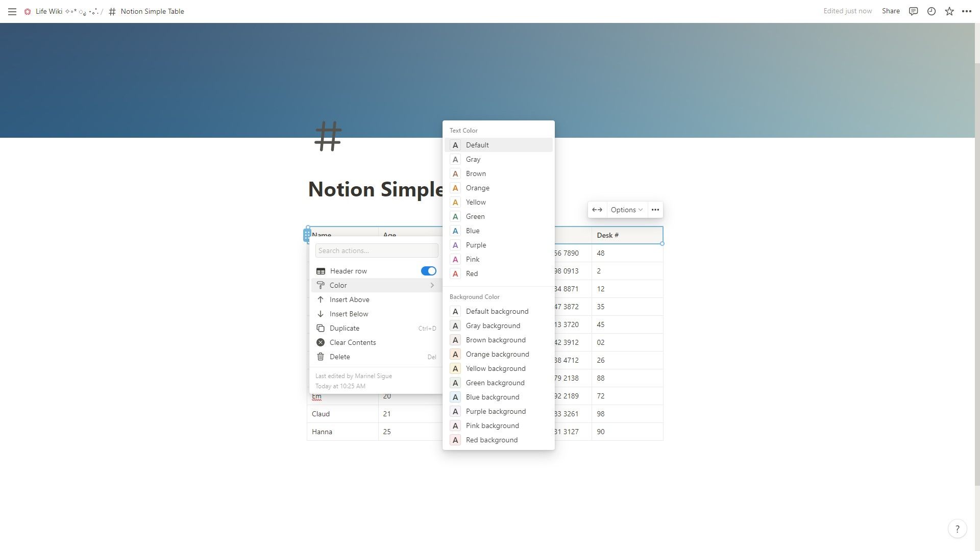Expand the Color submenu
The height and width of the screenshot is (551, 980).
click(x=376, y=285)
